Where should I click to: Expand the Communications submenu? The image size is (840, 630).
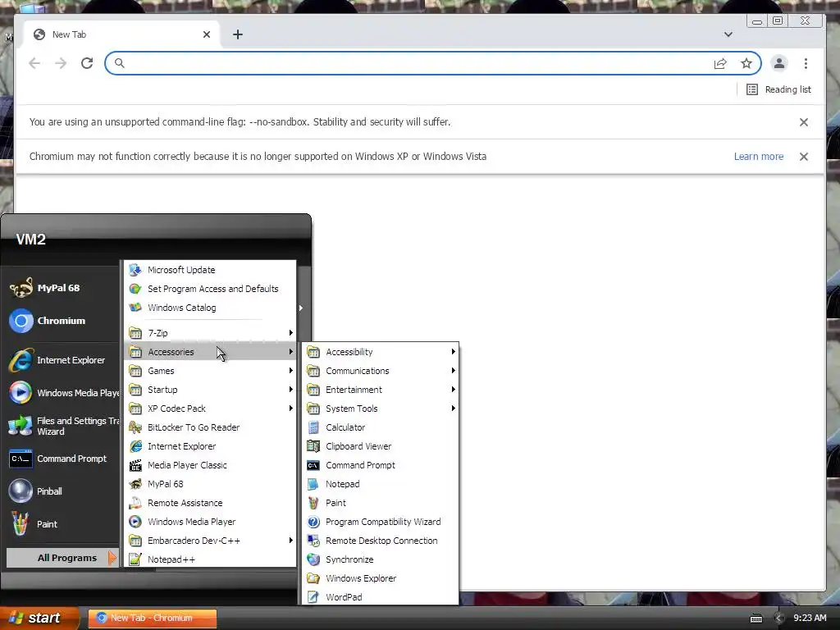pyautogui.click(x=381, y=371)
